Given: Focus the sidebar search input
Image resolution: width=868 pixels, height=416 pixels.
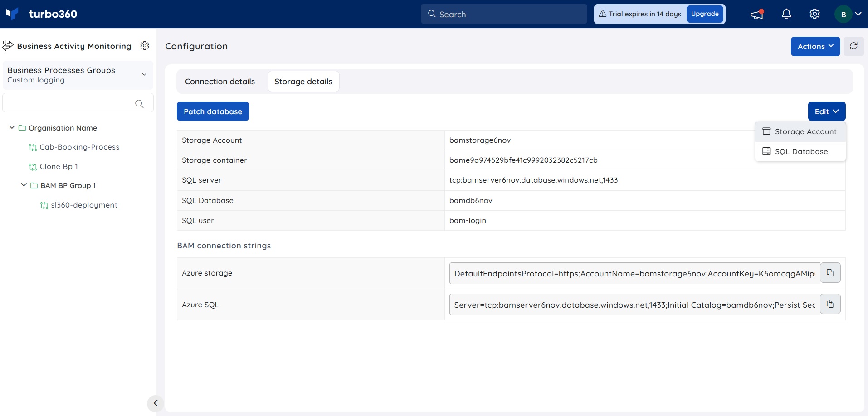Looking at the screenshot, I should click(78, 103).
